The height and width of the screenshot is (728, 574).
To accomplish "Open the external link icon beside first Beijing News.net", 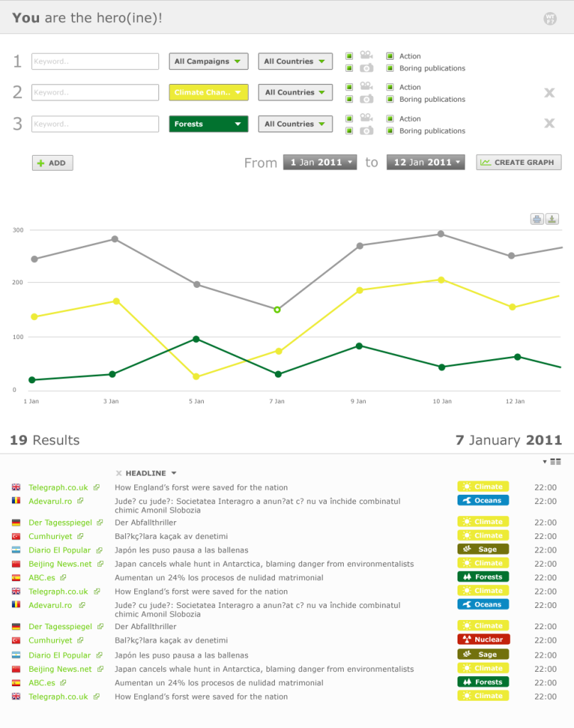I will [x=100, y=564].
